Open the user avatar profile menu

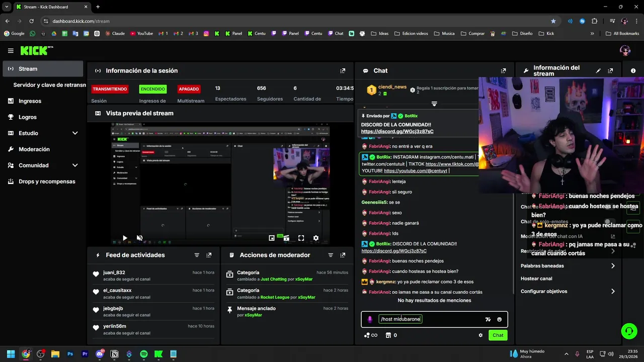pyautogui.click(x=625, y=50)
